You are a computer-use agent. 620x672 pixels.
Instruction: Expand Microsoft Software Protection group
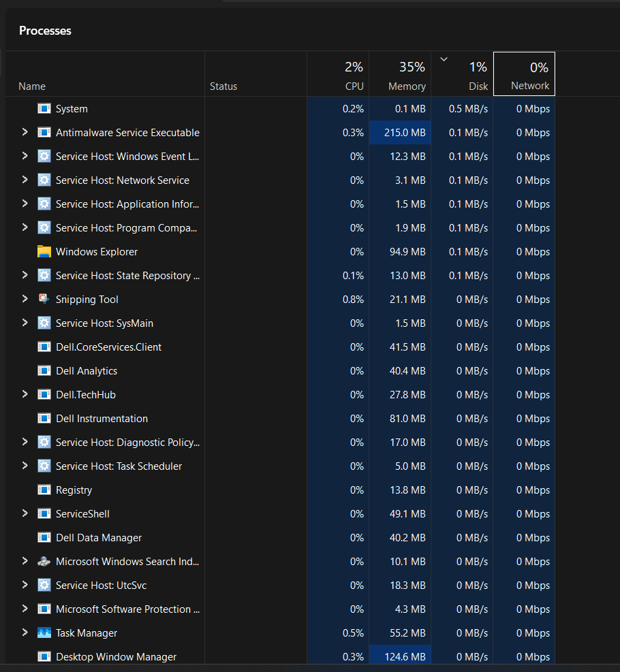(25, 609)
